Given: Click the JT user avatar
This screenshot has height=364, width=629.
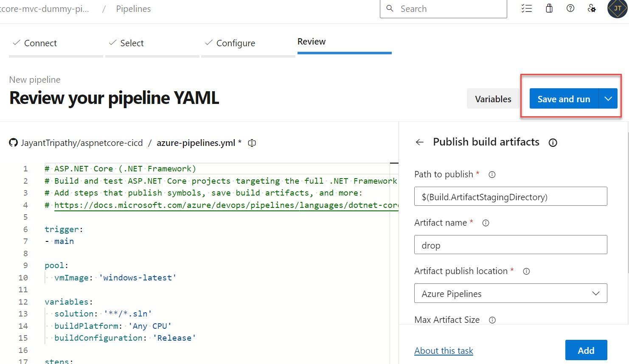Looking at the screenshot, I should [617, 9].
